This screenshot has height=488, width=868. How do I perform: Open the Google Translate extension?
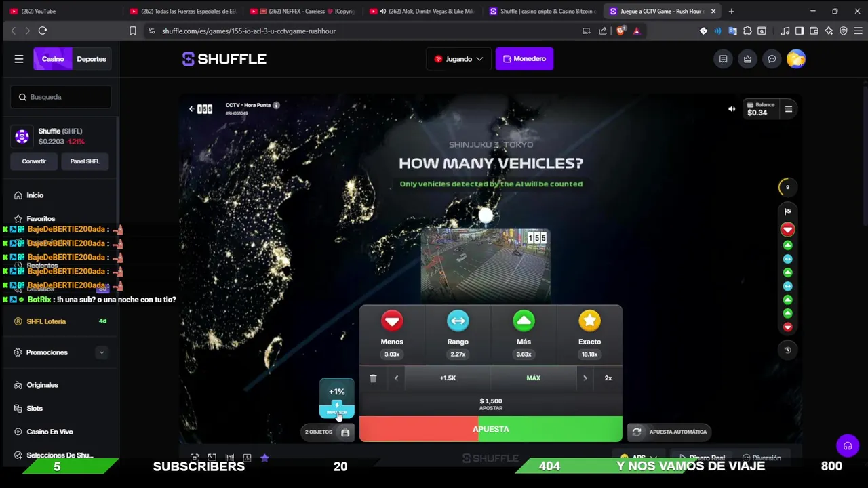point(732,30)
